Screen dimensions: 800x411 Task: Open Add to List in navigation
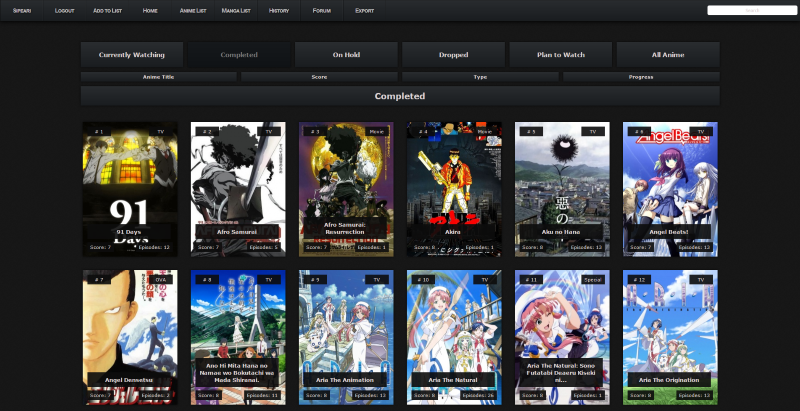tap(107, 11)
